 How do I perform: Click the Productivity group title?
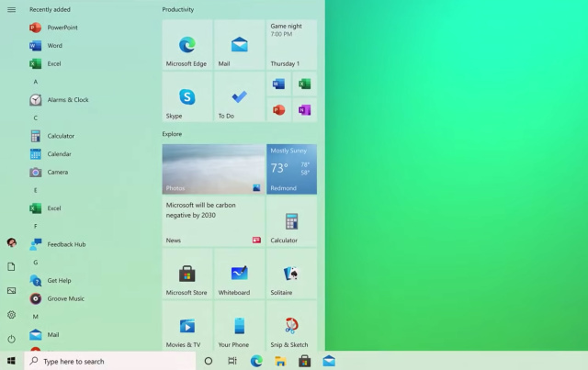pyautogui.click(x=178, y=10)
